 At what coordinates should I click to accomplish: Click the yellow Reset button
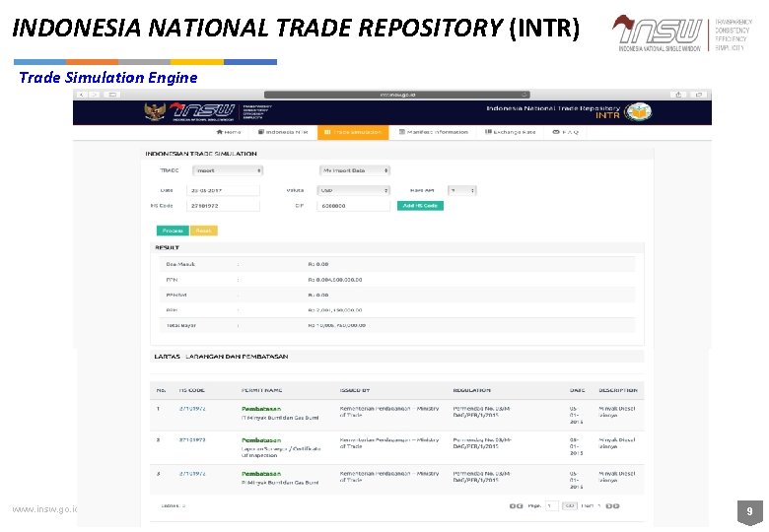point(203,231)
